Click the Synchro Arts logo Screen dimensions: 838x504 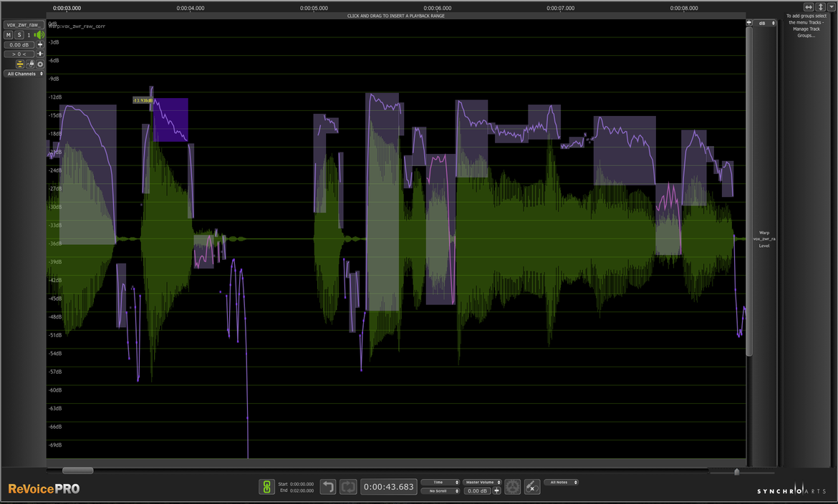pos(791,490)
